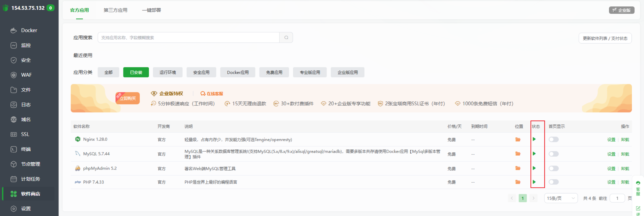Switch to the 一键部署 tab
The height and width of the screenshot is (216, 644).
coord(151,10)
